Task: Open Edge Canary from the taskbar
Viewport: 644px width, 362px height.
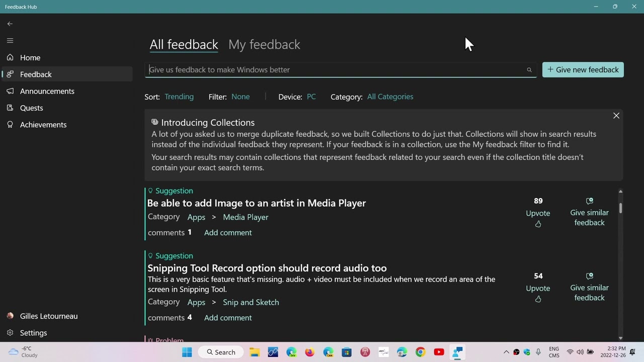Action: [328, 352]
